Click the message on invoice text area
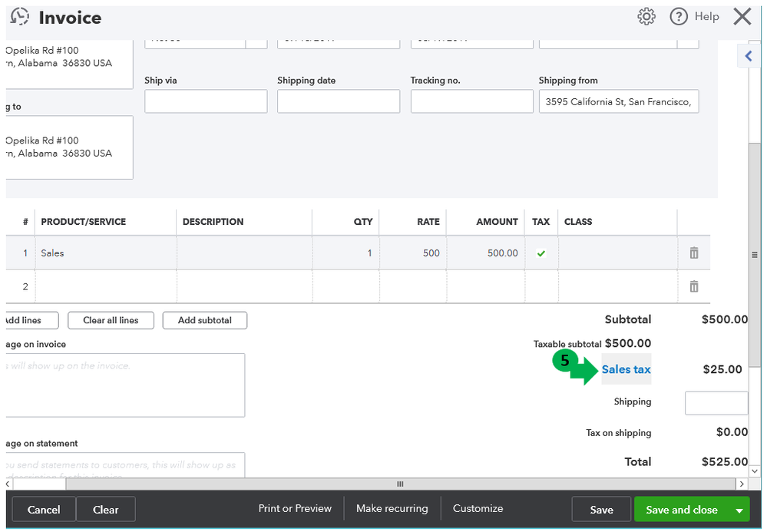This screenshot has height=532, width=767. 125,385
